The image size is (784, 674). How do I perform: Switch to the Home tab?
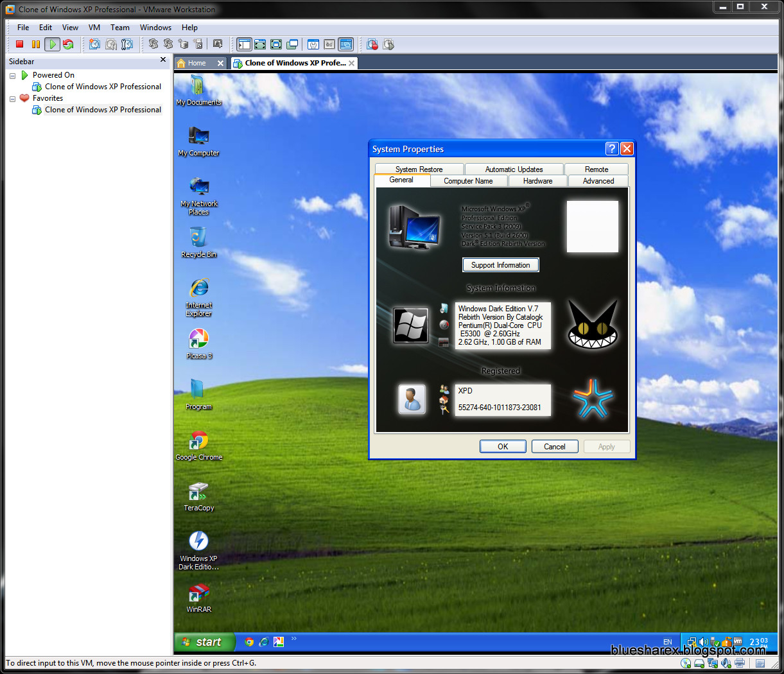[x=197, y=63]
